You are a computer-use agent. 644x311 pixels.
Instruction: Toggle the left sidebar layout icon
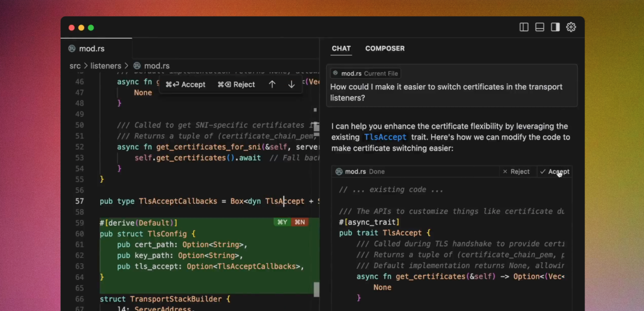[x=524, y=27]
